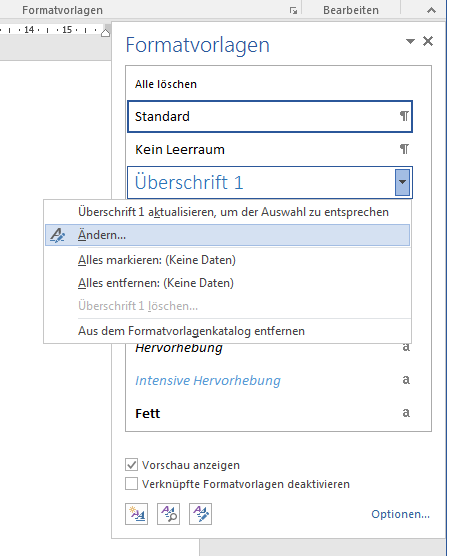The height and width of the screenshot is (556, 464).
Task: Collapse the ribbon with the chevron arrow
Action: pyautogui.click(x=431, y=10)
